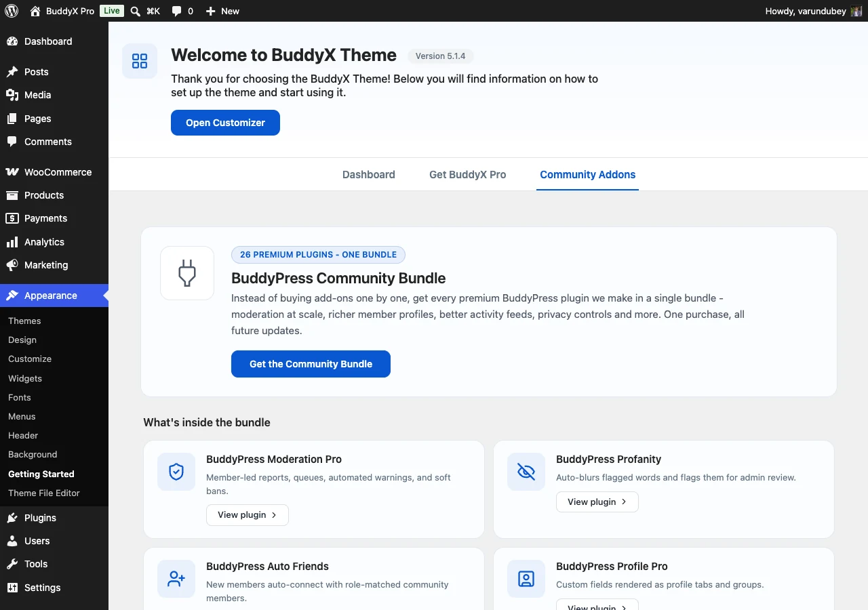868x610 pixels.
Task: Click the Posts pin icon
Action: tap(12, 72)
